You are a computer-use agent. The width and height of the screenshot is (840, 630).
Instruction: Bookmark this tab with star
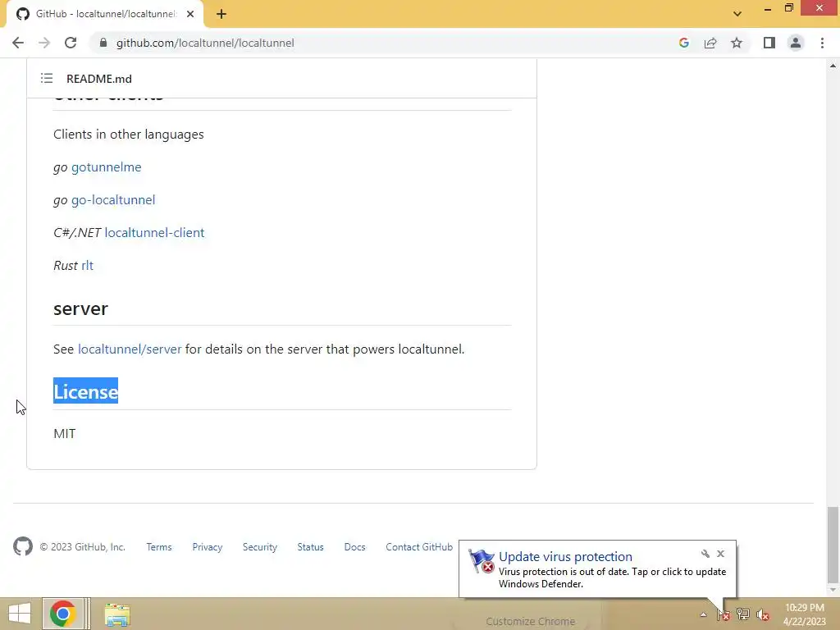737,43
